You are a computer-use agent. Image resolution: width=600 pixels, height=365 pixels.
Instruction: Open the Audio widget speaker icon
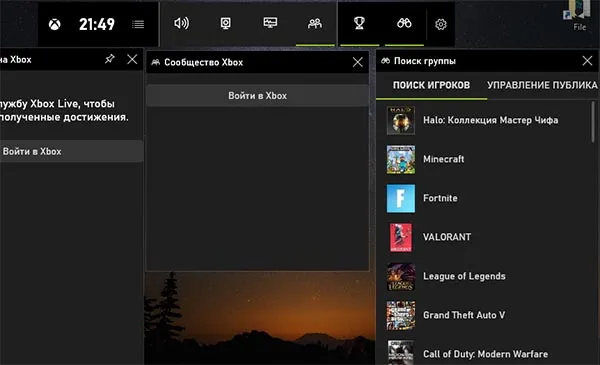pyautogui.click(x=181, y=23)
